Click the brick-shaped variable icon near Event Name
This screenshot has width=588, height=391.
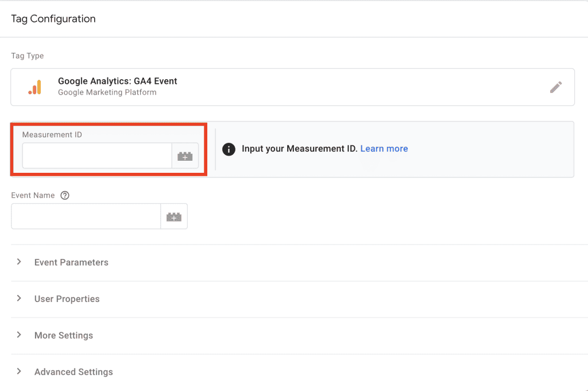(x=174, y=216)
